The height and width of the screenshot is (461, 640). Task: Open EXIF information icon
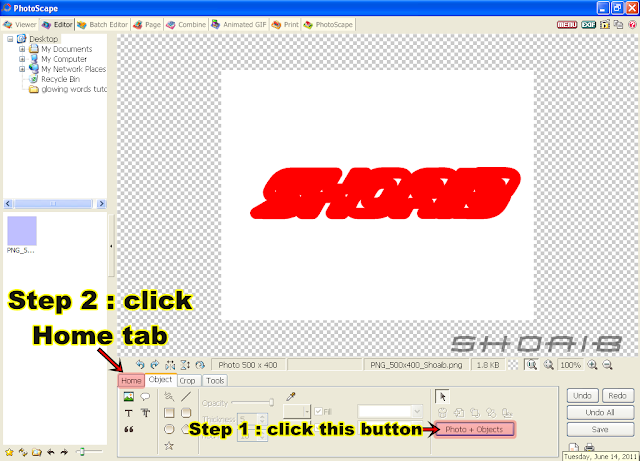point(588,25)
